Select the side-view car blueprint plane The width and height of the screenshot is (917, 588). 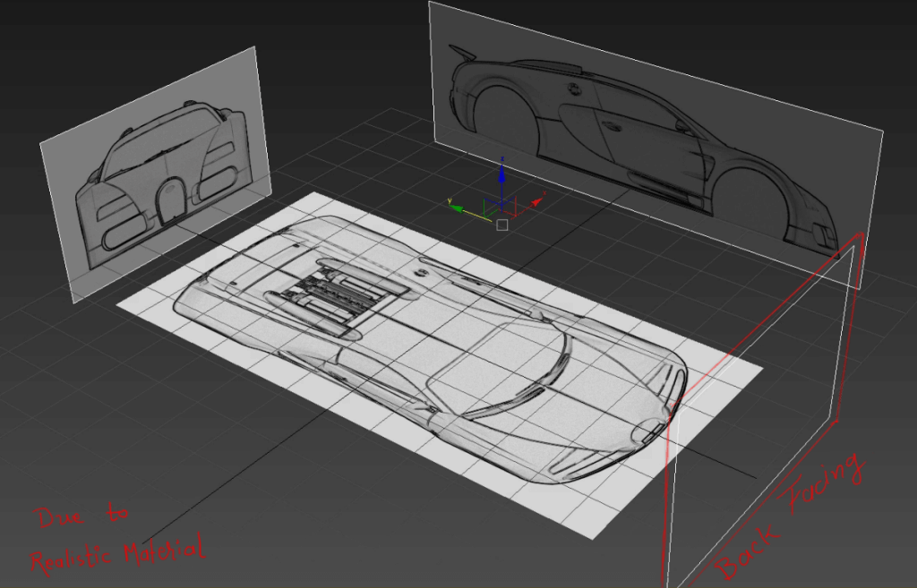pyautogui.click(x=655, y=144)
